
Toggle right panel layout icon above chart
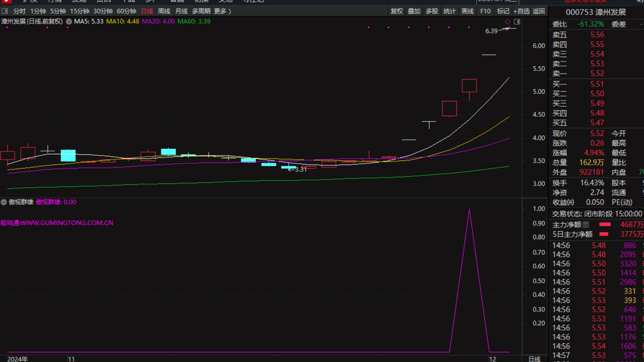(517, 22)
